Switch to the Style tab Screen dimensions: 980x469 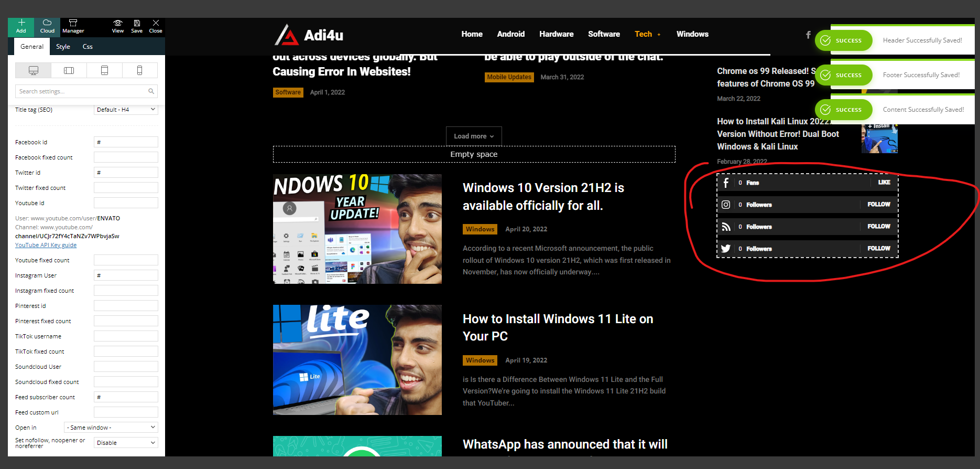(x=63, y=47)
